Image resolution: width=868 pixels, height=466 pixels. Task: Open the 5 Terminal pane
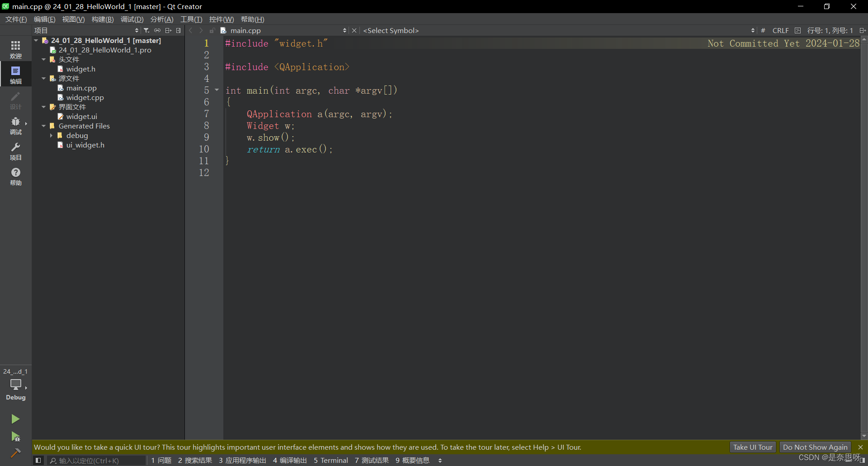point(331,460)
